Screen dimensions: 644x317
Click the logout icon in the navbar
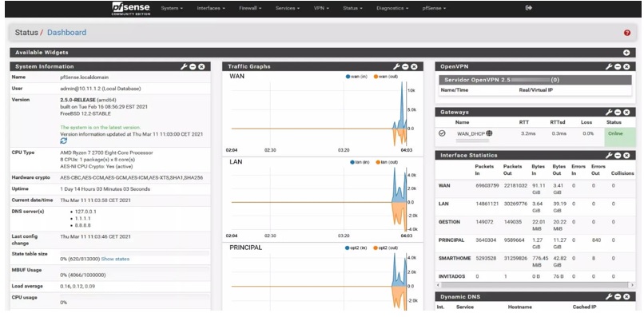pos(529,8)
